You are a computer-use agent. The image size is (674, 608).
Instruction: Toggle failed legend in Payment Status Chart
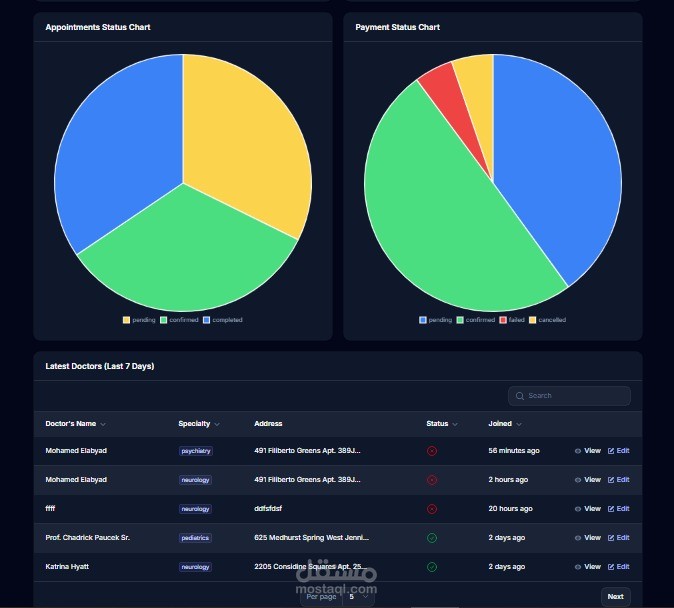[x=512, y=320]
